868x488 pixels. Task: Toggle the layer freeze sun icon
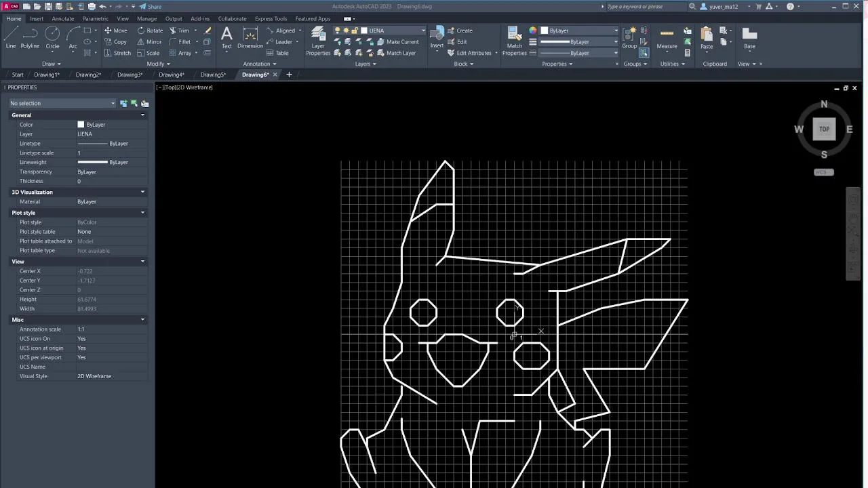tap(346, 30)
